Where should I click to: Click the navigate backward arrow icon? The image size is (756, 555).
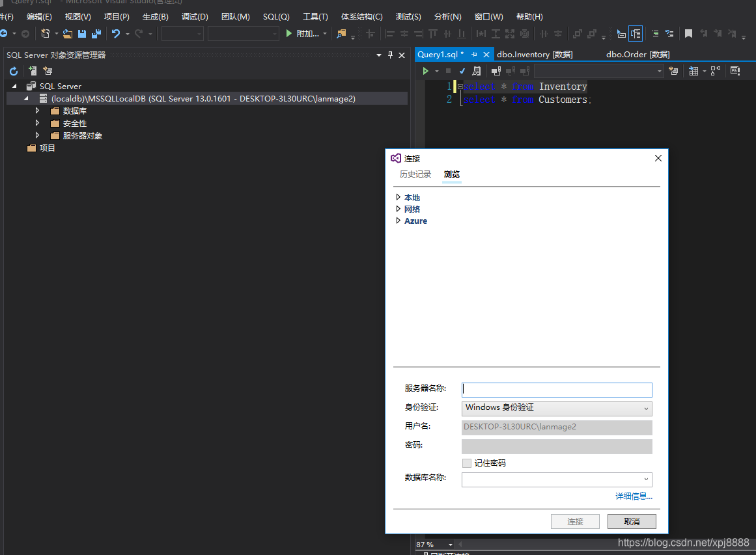tap(4, 34)
